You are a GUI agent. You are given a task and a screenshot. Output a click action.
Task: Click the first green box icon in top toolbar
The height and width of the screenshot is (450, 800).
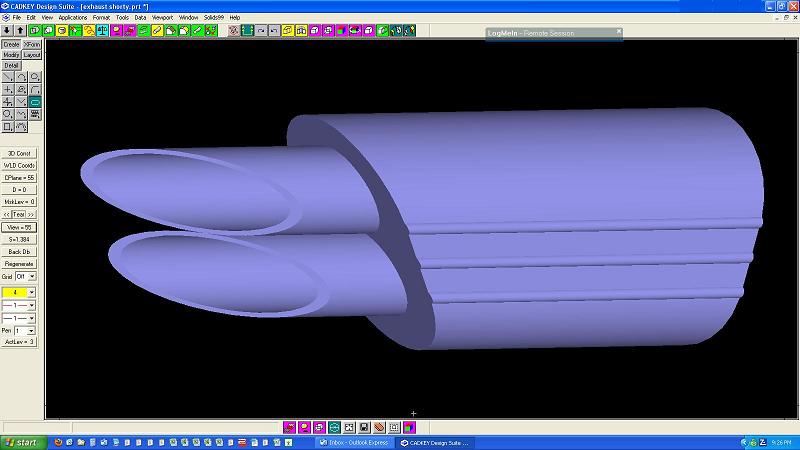34,31
